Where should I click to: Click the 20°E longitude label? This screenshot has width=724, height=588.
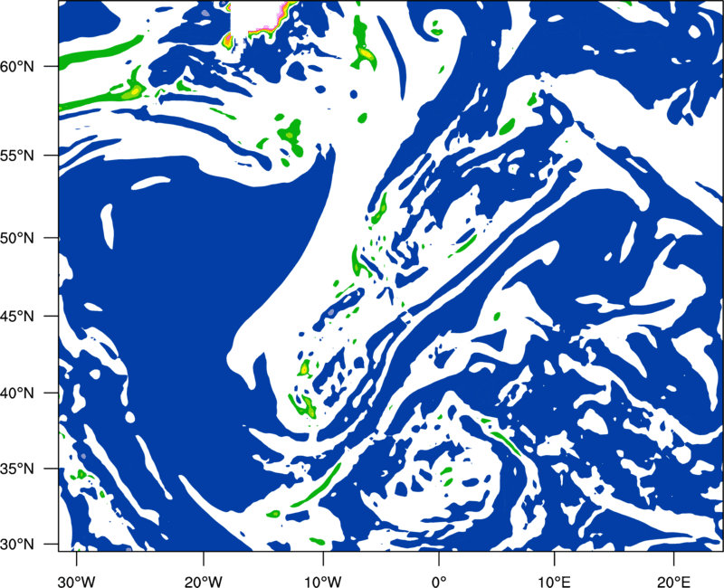click(x=673, y=581)
